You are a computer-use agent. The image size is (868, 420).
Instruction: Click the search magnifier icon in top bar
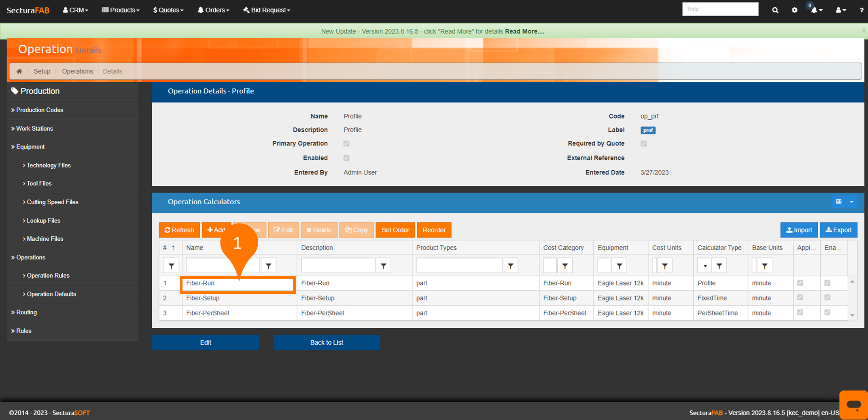pyautogui.click(x=775, y=10)
